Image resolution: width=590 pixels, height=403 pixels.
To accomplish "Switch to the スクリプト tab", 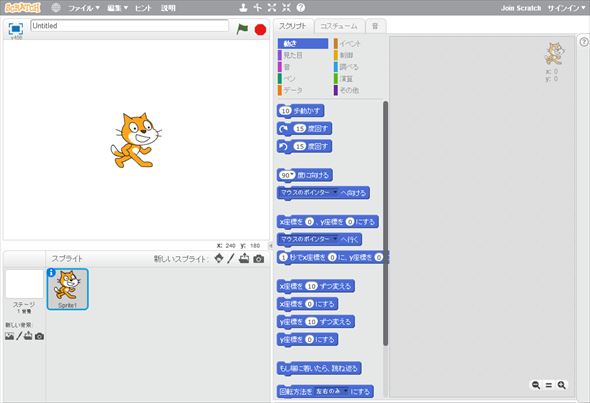I will 293,26.
